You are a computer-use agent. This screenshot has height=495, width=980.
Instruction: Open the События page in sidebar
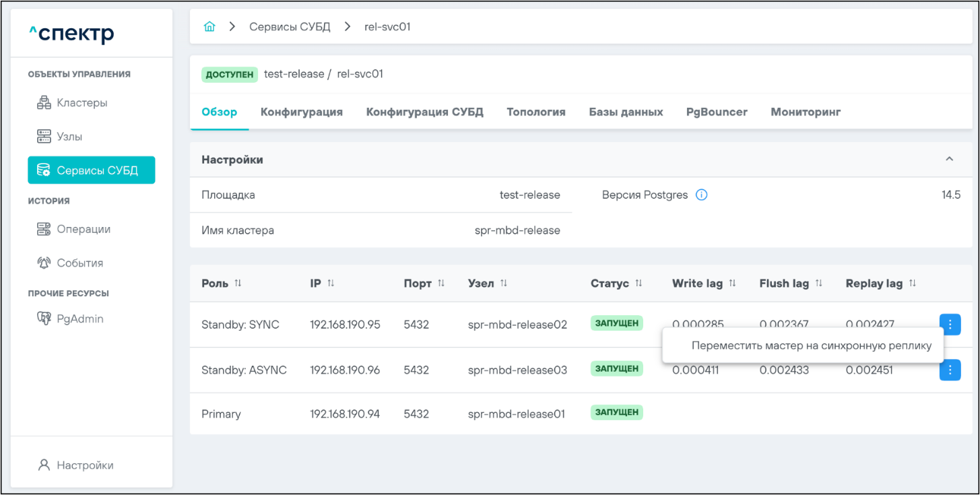click(79, 263)
